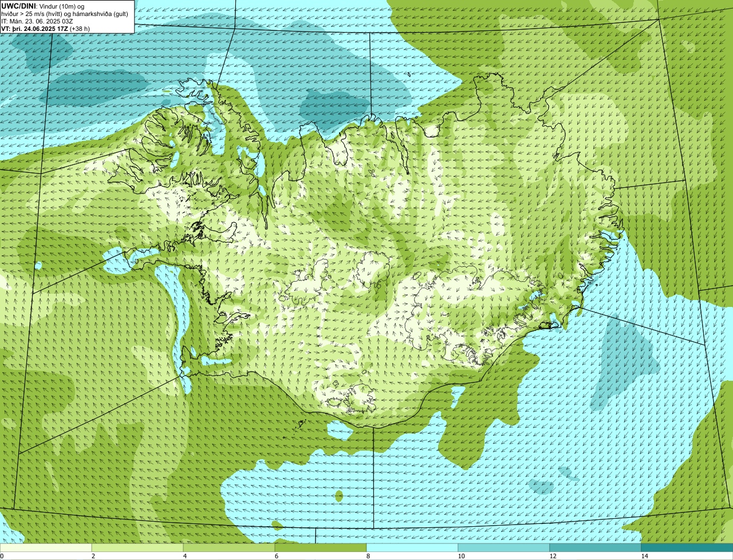Click the darkest teal swatch above 14
Image resolution: width=733 pixels, height=560 pixels.
coord(687,547)
